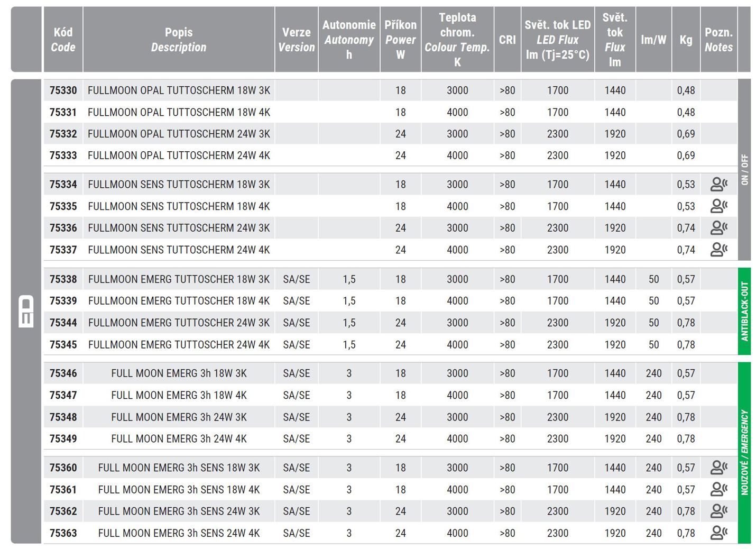756x549 pixels.
Task: Click weight 0,48 in row 75330
Action: [686, 90]
